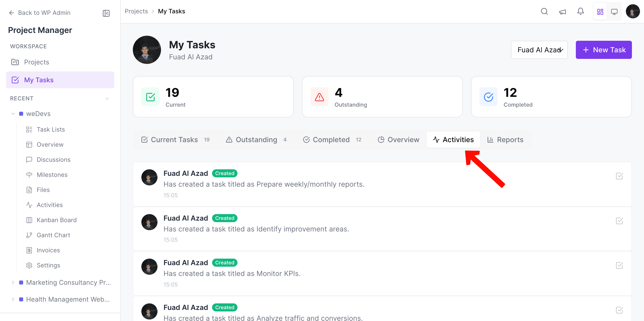Click the New Task button
The width and height of the screenshot is (644, 321).
click(x=604, y=50)
